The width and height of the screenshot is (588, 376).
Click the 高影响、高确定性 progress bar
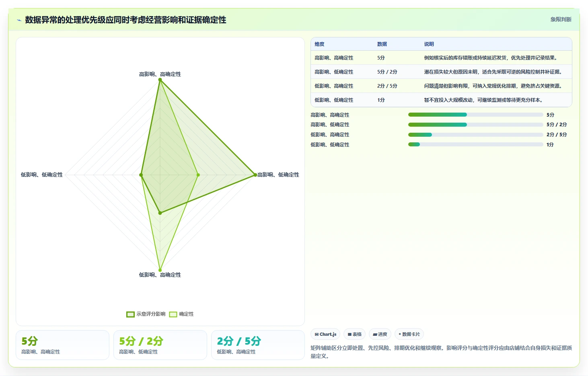(475, 115)
